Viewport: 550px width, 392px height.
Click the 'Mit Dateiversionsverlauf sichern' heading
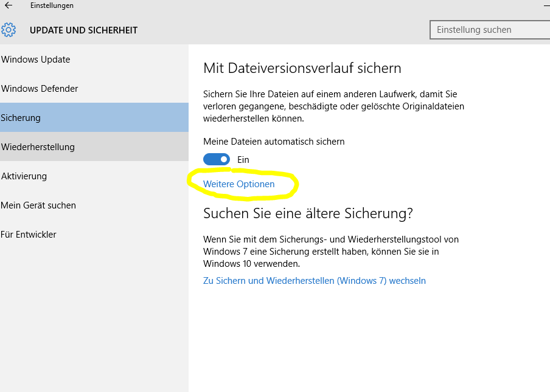(x=302, y=68)
